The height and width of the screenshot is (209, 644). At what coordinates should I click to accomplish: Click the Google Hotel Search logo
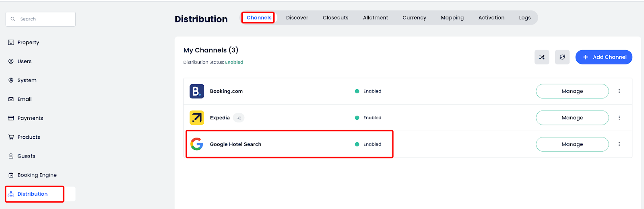click(x=197, y=144)
